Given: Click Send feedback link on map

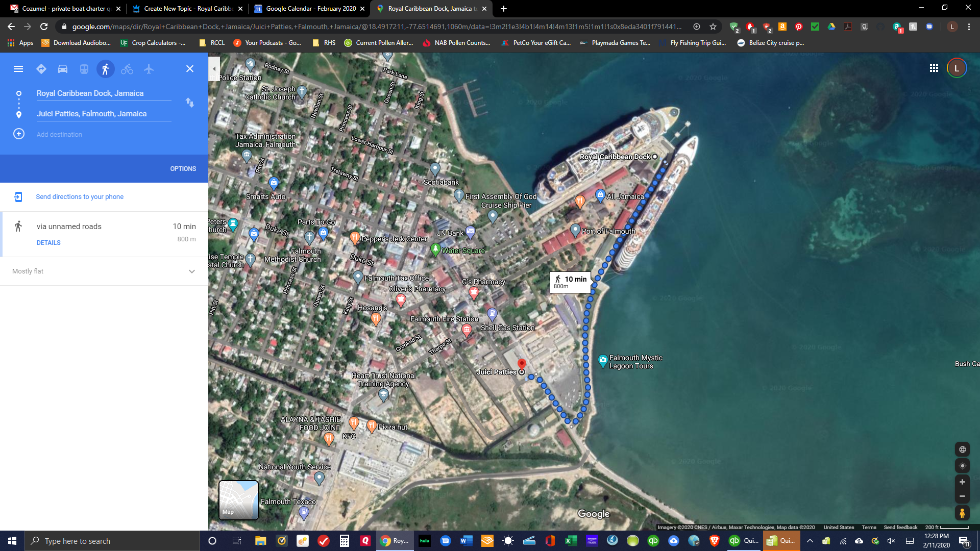Looking at the screenshot, I should 900,528.
